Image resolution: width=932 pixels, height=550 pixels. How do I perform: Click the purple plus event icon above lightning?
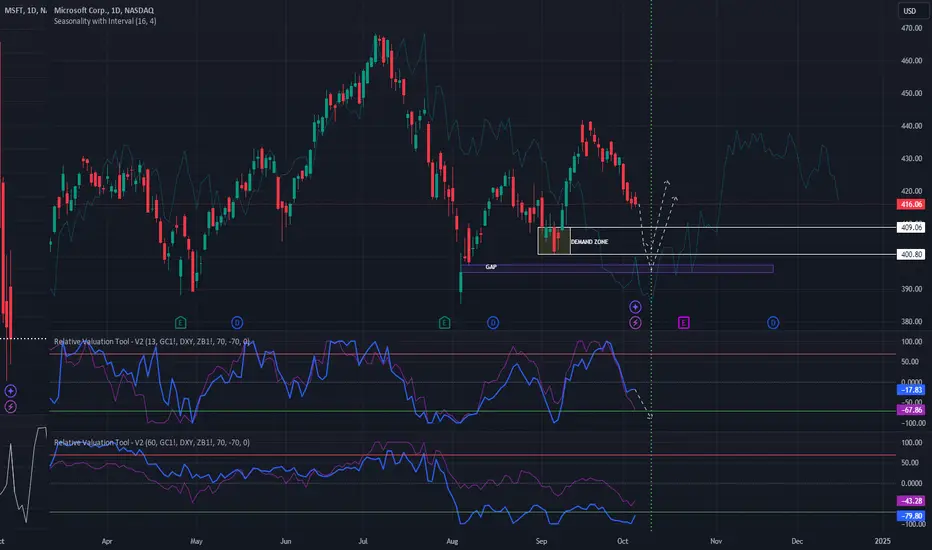click(x=635, y=307)
